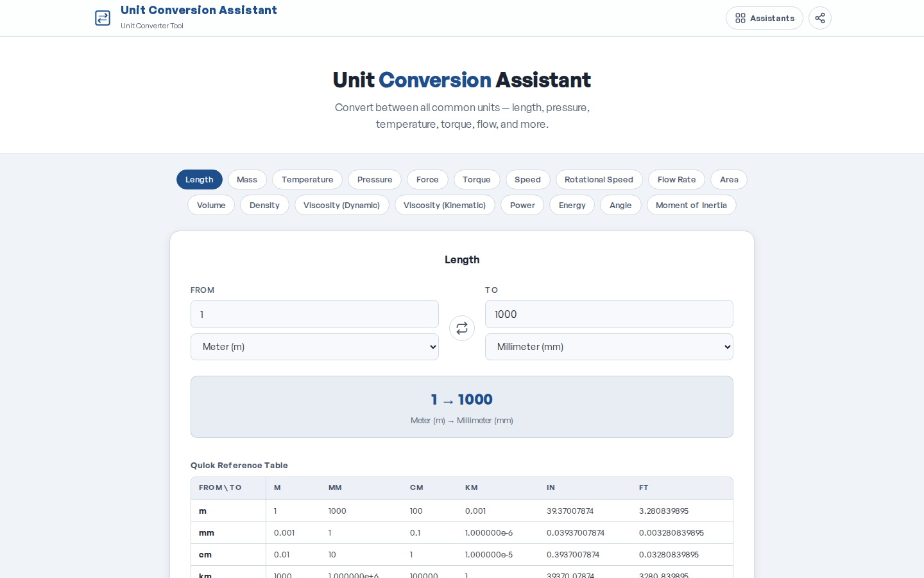Open the Speed category
This screenshot has width=924, height=578.
527,180
